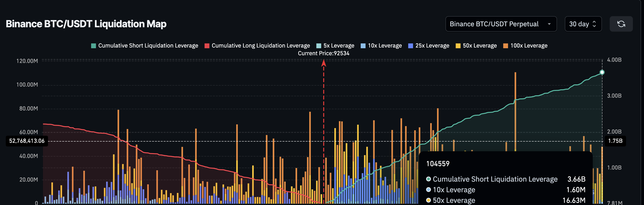Viewport: 644px width, 205px height.
Task: Click the Binance BTC/USDT Liquidation Map title
Action: coord(86,24)
